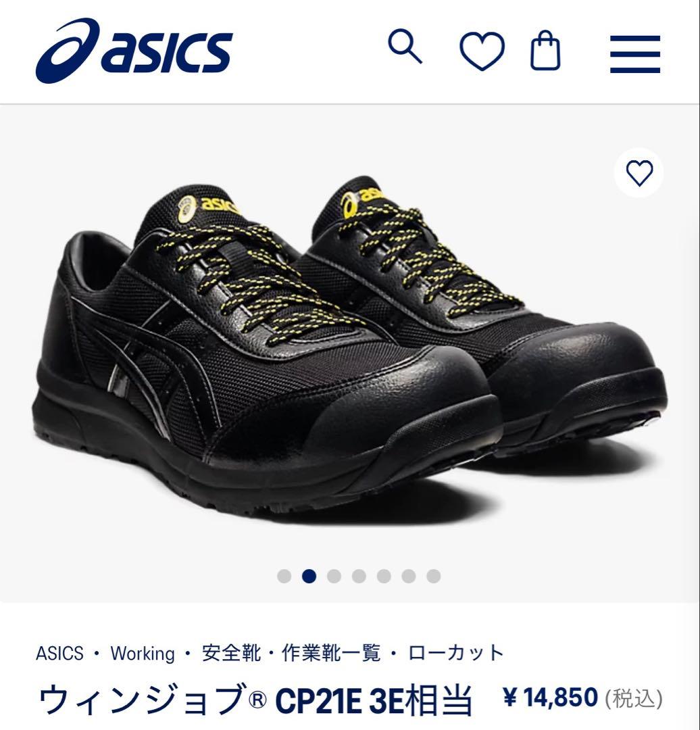Open the 安全靴・作業靴一覧 breadcrumb
The height and width of the screenshot is (730, 700).
(291, 653)
